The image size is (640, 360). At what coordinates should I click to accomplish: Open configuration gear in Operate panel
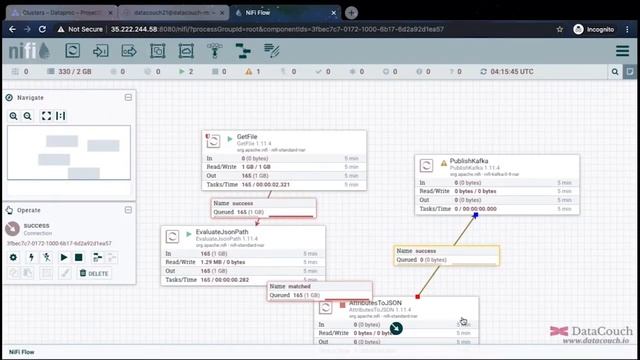click(x=13, y=257)
